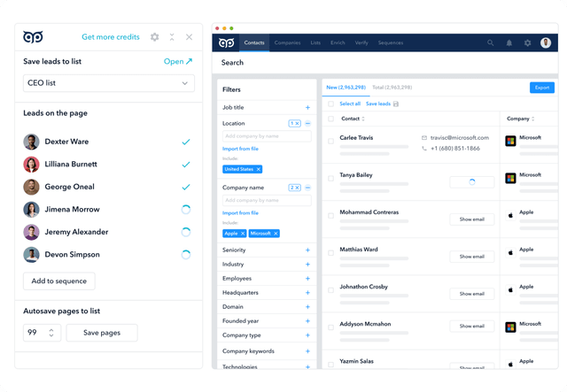Toggle the Select all checkbox

[330, 104]
